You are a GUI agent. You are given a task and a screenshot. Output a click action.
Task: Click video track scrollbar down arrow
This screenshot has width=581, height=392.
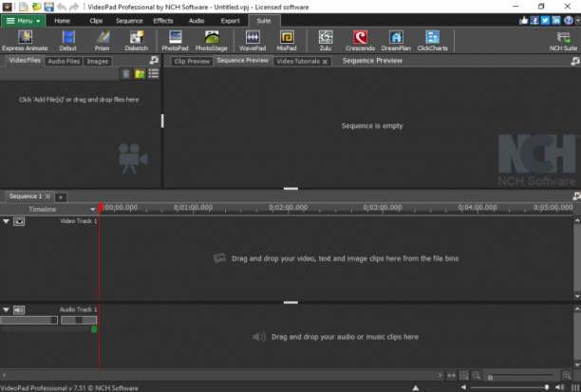577,296
